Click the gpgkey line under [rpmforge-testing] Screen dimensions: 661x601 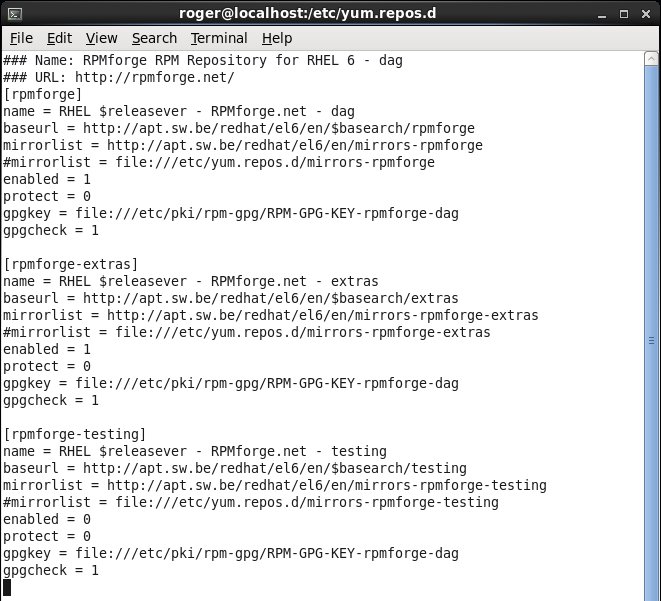(x=231, y=553)
